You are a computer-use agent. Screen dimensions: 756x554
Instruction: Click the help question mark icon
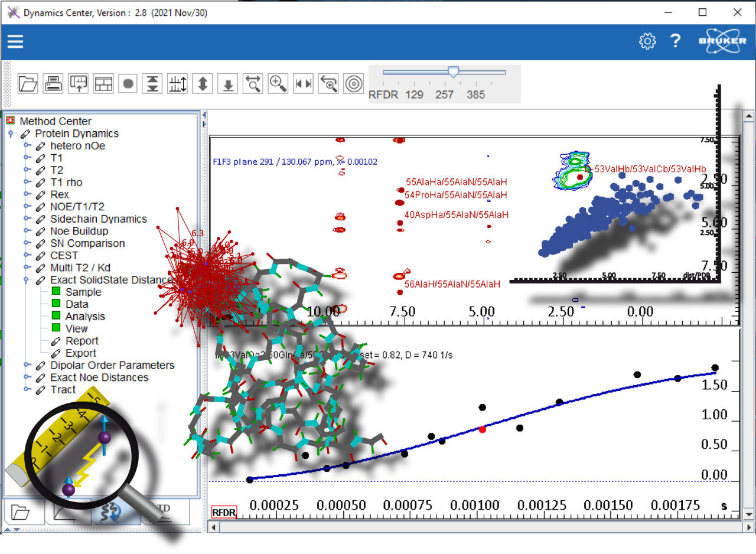[x=676, y=41]
